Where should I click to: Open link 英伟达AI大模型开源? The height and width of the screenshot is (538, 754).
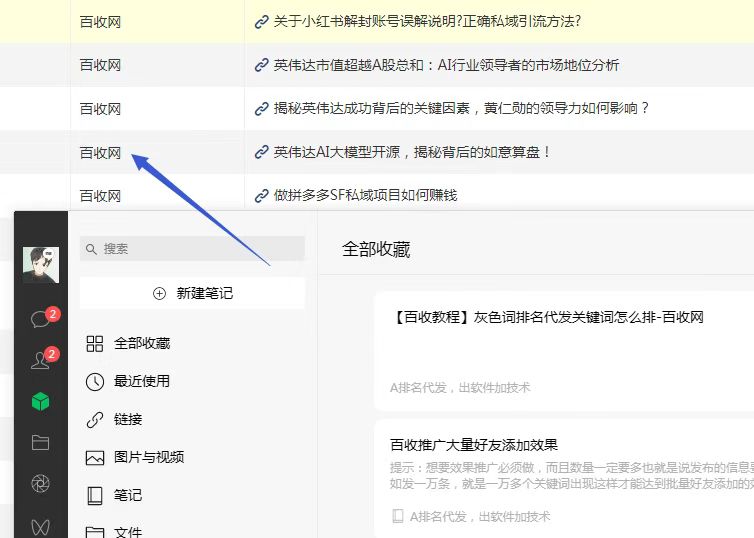click(x=412, y=152)
